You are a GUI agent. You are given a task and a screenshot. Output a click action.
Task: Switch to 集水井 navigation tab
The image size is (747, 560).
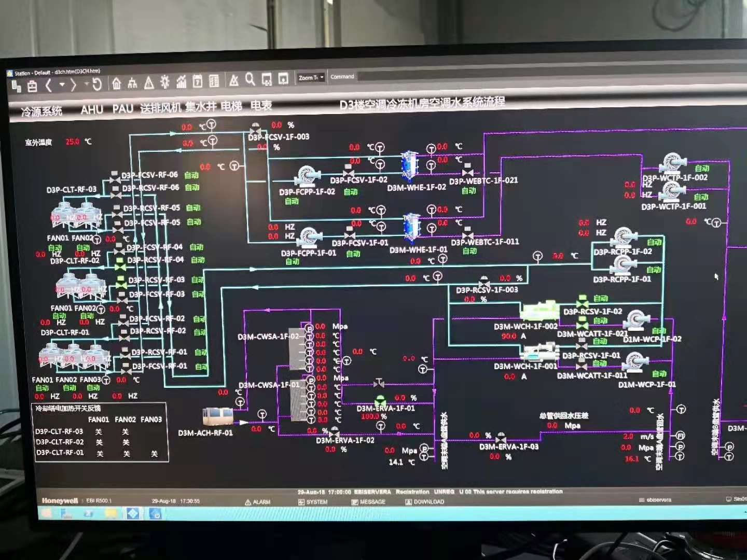200,106
